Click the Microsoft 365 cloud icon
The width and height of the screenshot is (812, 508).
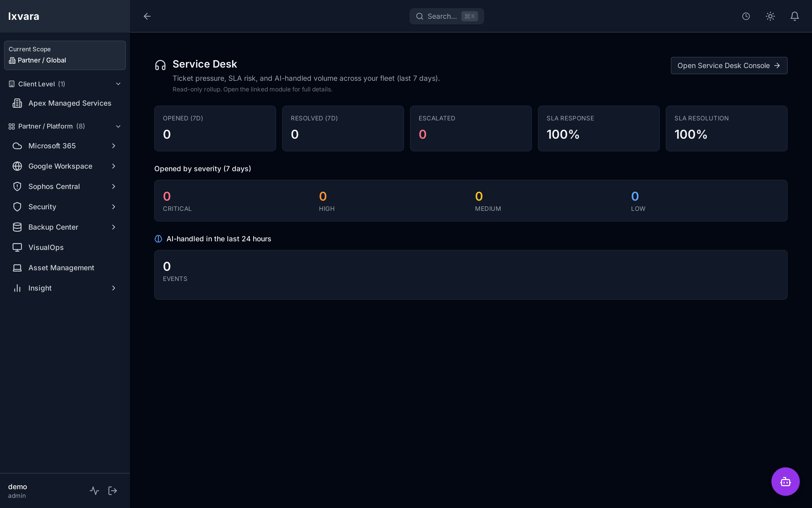point(17,146)
